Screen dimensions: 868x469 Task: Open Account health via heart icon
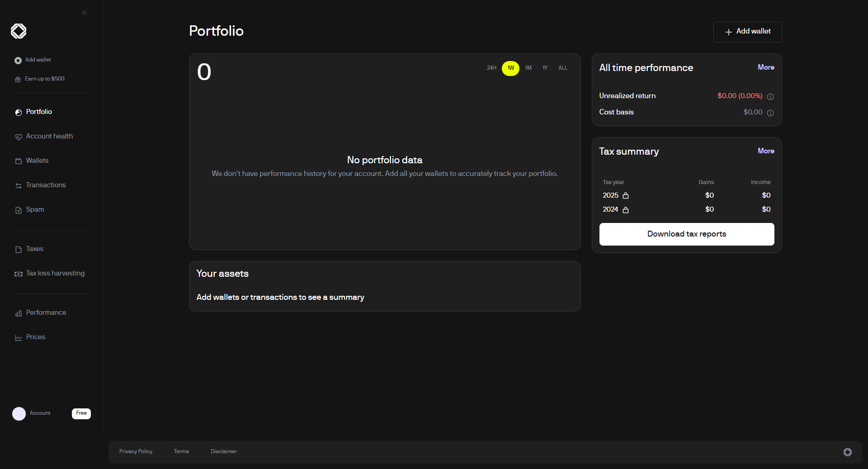tap(19, 137)
